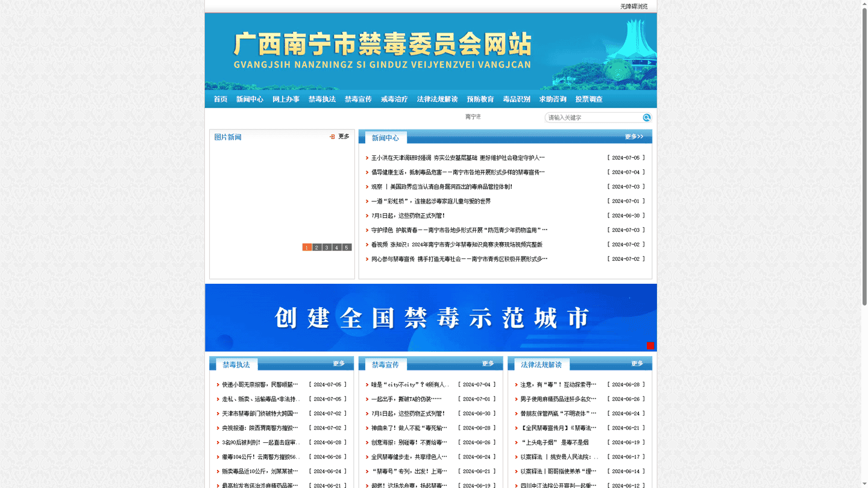Open the article 啥是“city不city”

[410, 384]
